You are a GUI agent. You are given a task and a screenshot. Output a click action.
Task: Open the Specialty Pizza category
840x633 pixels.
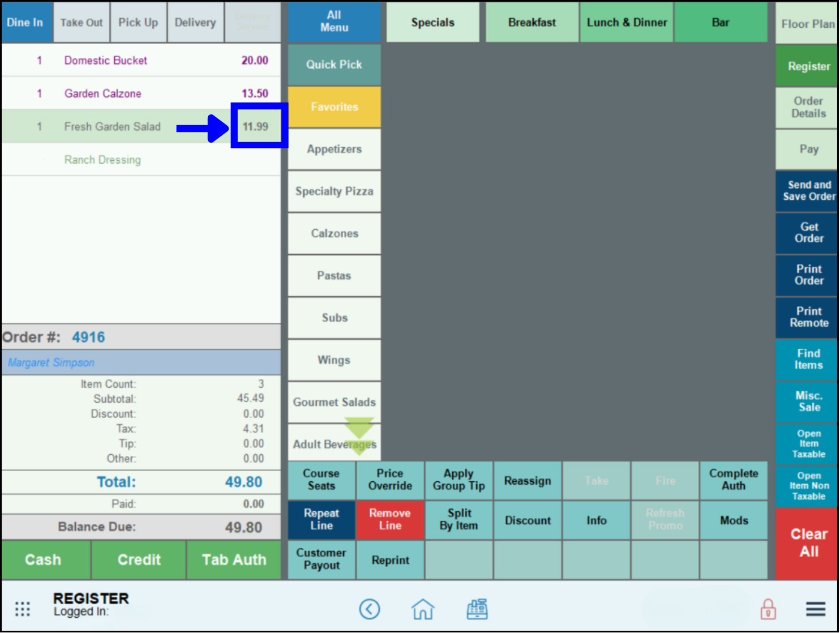(334, 191)
